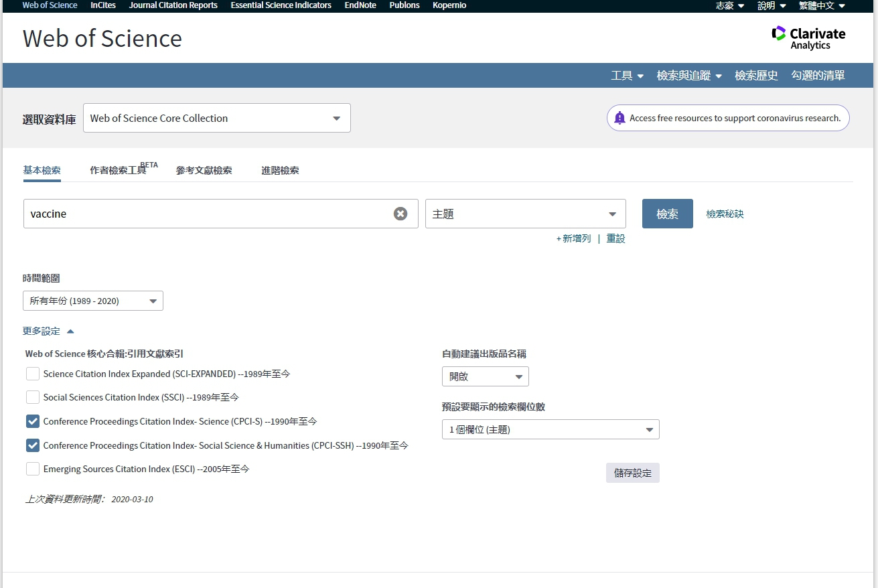Open Publons from the top bar
Image resolution: width=878 pixels, height=588 pixels.
405,5
